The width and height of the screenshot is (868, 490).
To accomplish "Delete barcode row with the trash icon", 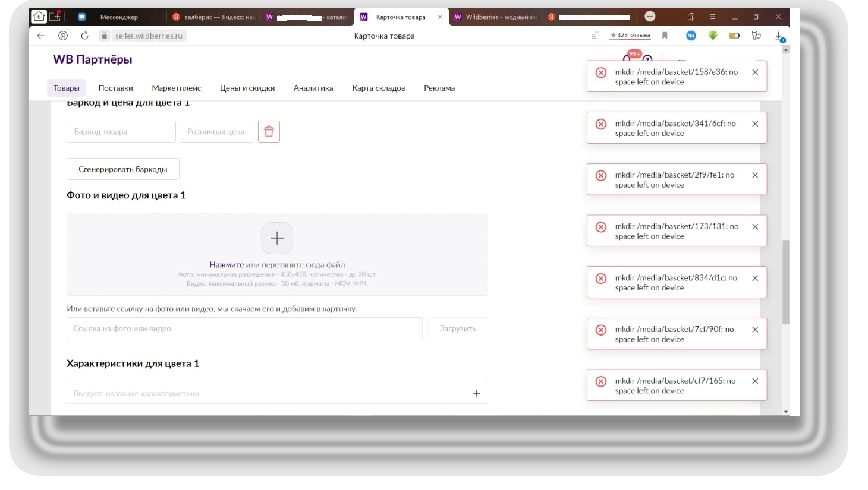I will coord(269,131).
